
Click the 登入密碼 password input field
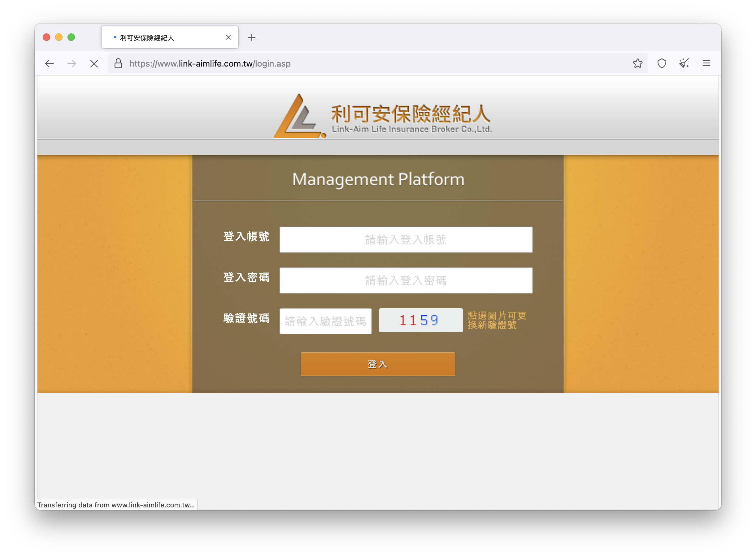pyautogui.click(x=406, y=280)
